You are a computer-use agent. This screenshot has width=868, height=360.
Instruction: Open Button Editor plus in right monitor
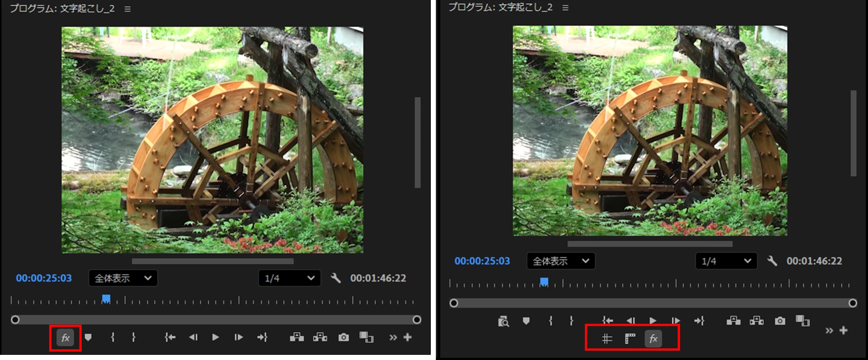click(x=843, y=330)
